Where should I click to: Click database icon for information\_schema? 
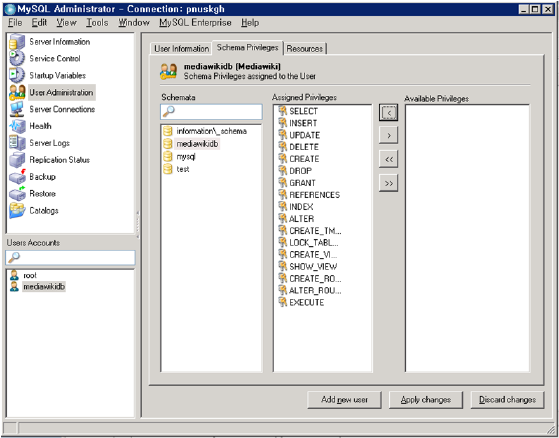click(168, 131)
